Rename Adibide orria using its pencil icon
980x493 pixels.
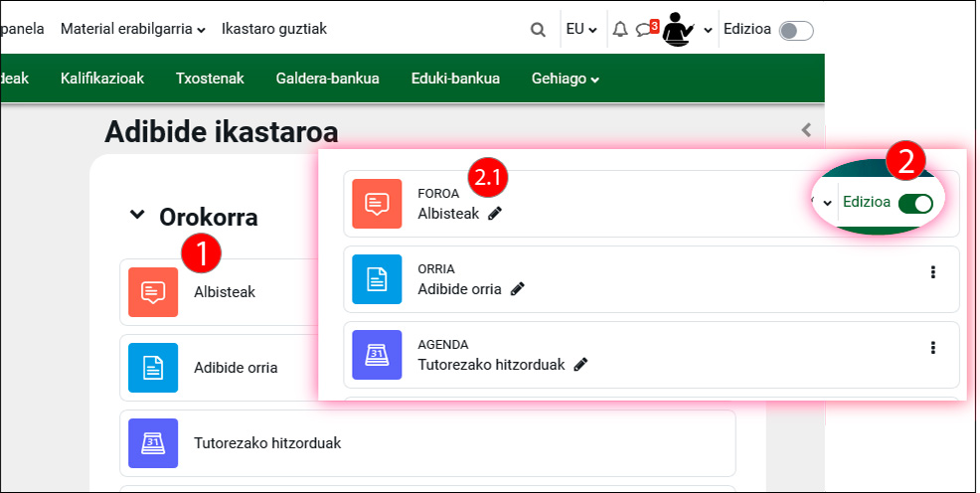517,289
